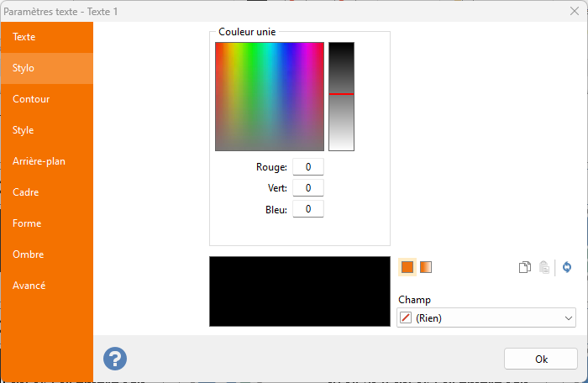Open help via the question mark icon
The height and width of the screenshot is (383, 588).
[x=115, y=359]
